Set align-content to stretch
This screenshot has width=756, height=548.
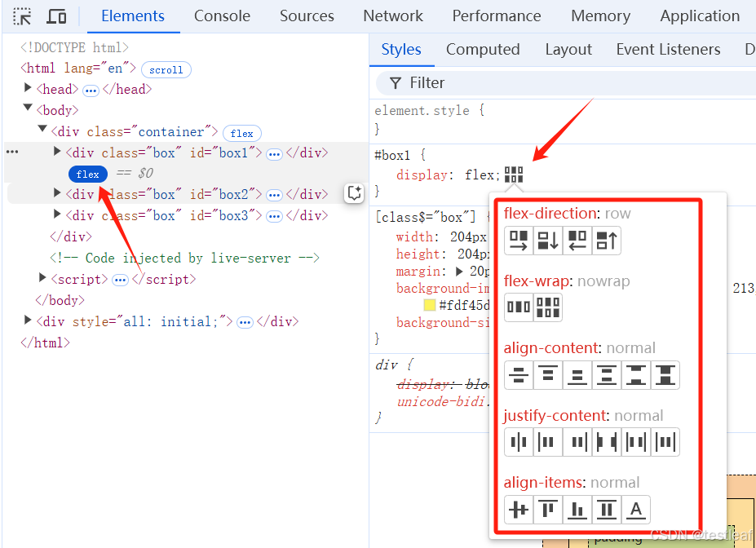point(665,375)
